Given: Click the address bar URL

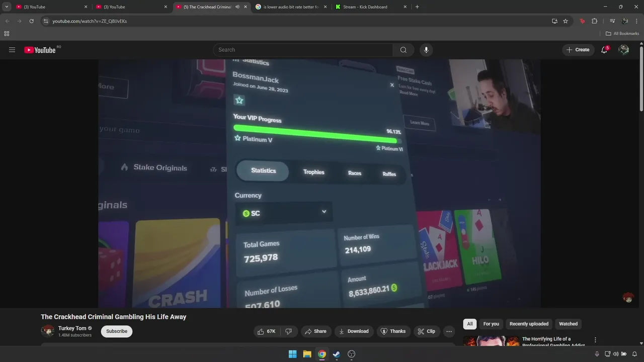Looking at the screenshot, I should tap(90, 21).
